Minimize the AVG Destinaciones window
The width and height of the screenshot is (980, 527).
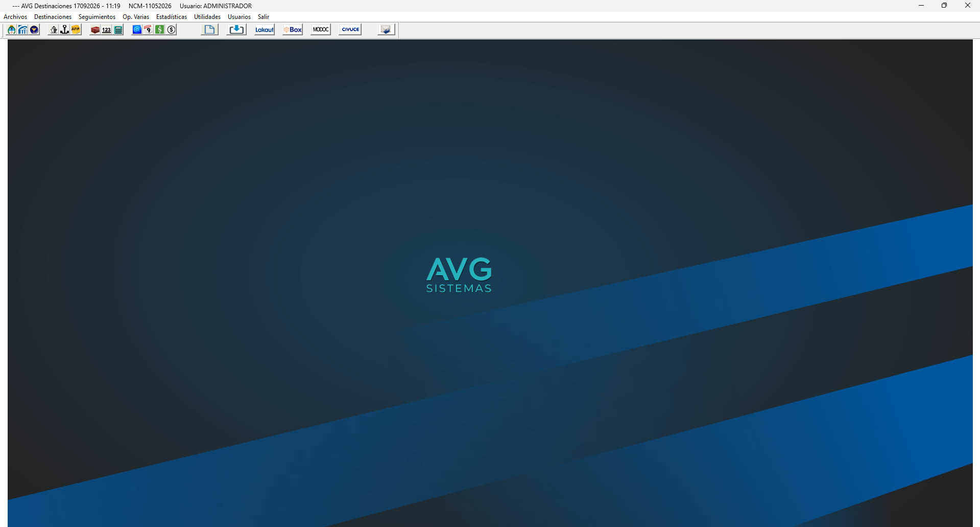click(921, 6)
